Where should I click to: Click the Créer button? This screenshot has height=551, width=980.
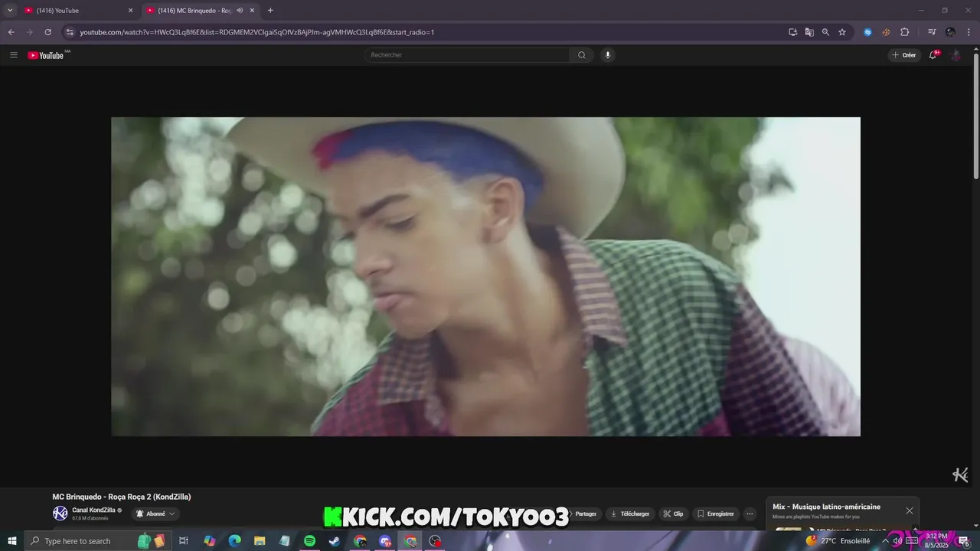pos(904,55)
